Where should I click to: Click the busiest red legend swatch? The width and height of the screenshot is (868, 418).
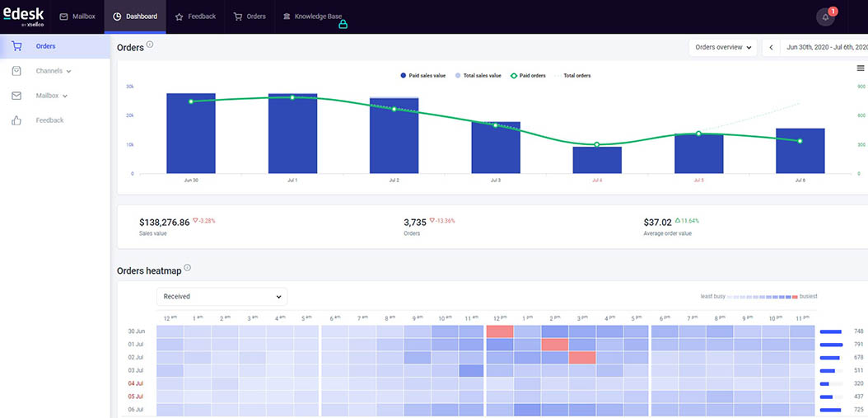click(x=795, y=297)
